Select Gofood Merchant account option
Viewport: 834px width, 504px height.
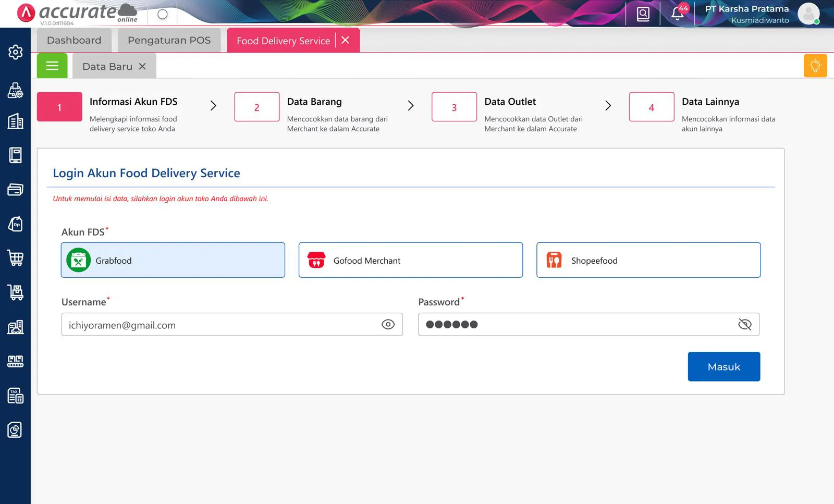click(410, 260)
